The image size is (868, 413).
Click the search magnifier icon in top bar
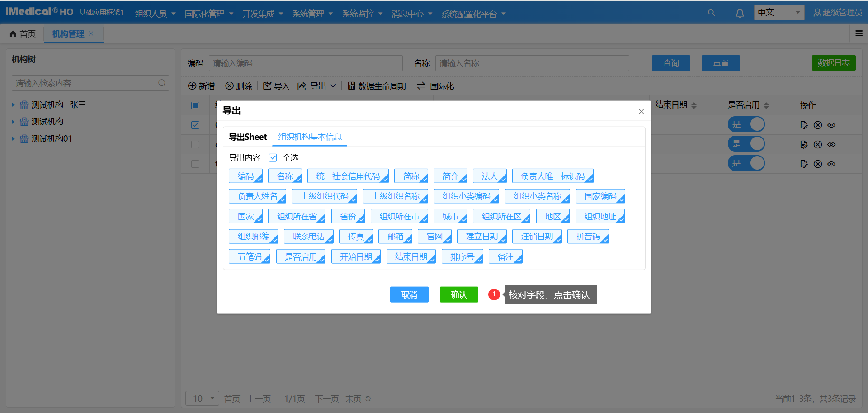pyautogui.click(x=711, y=13)
